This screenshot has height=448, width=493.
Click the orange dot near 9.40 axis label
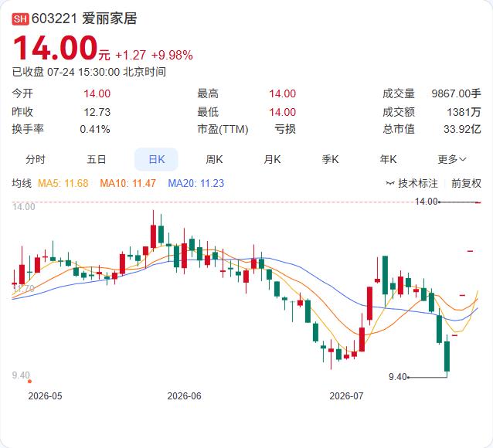29,382
